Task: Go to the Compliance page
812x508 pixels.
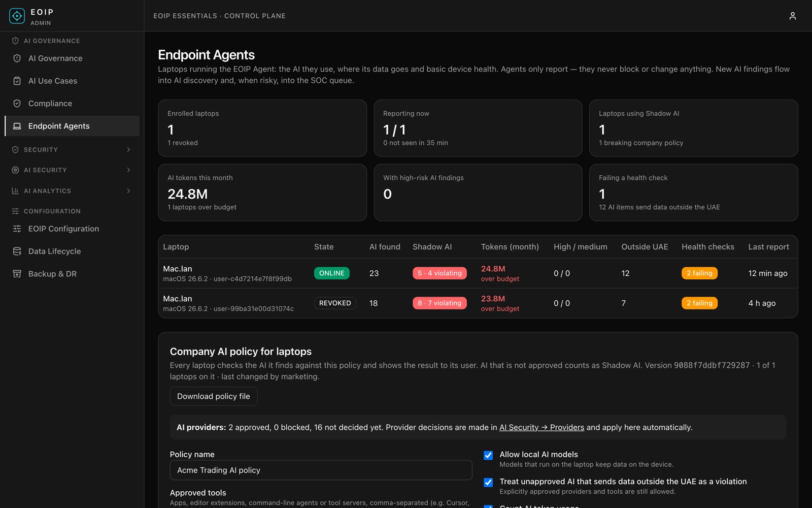Action: pos(72,103)
